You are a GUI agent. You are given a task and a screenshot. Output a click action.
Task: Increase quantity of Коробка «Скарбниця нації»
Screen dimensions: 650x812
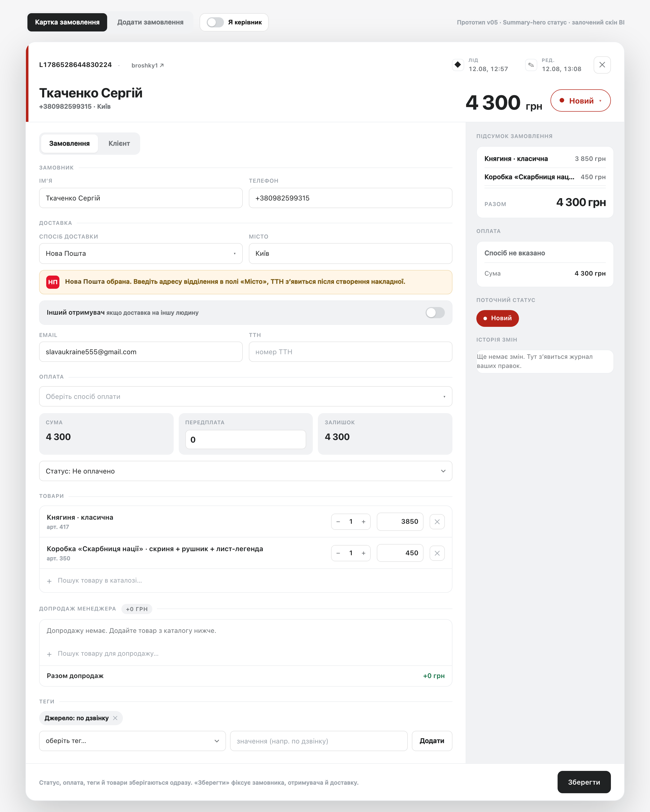point(364,553)
